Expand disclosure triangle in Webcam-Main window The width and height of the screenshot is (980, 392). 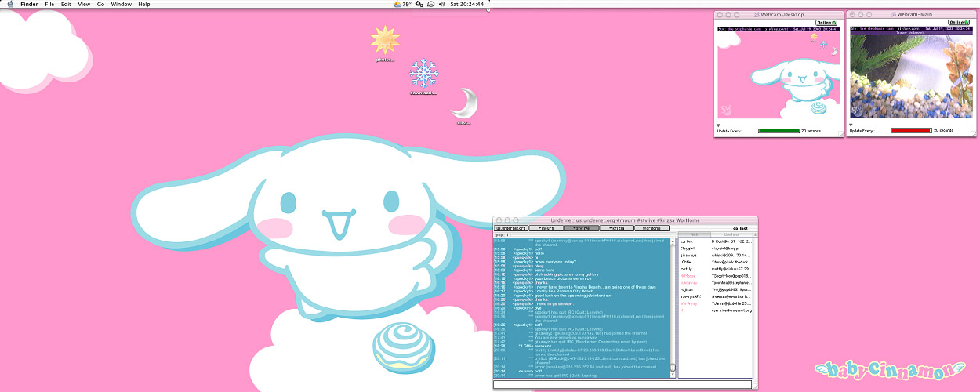pyautogui.click(x=851, y=125)
